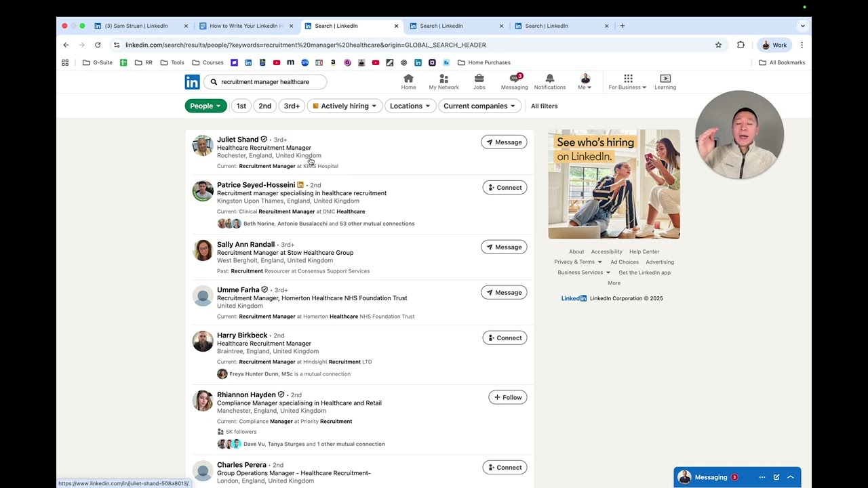Expand Messaging panel with up chevron
Image resolution: width=868 pixels, height=488 pixels.
pos(791,477)
